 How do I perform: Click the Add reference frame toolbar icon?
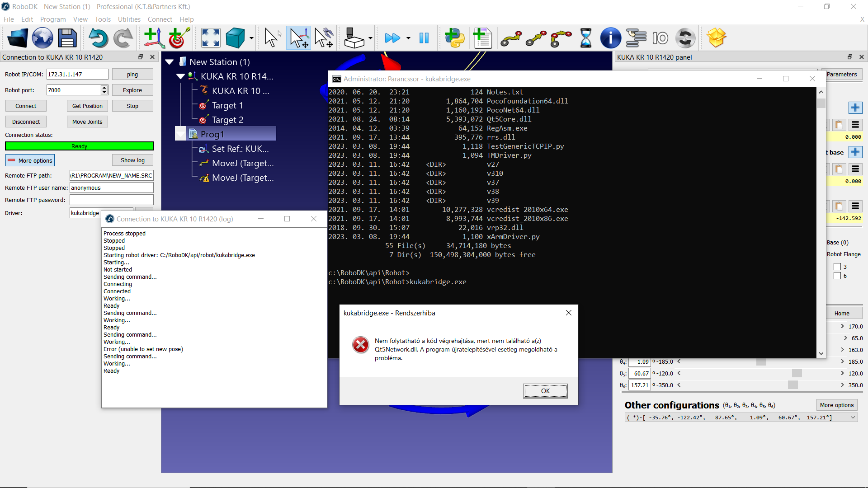coord(154,38)
